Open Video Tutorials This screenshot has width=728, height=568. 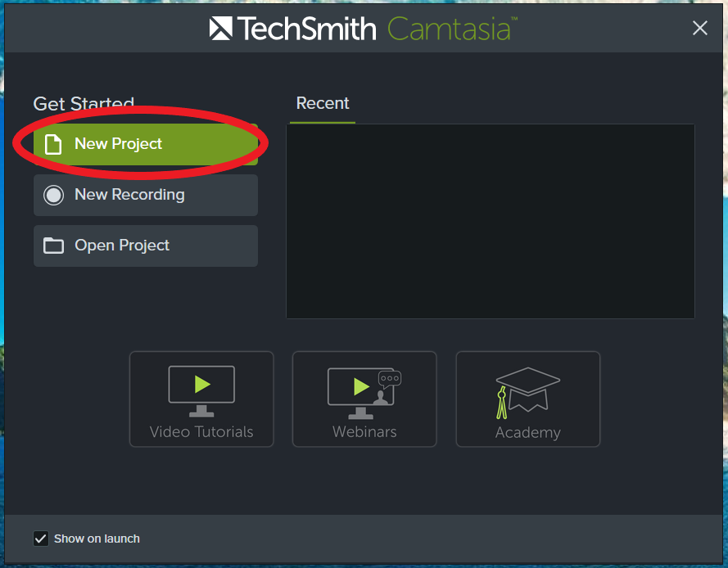click(201, 399)
